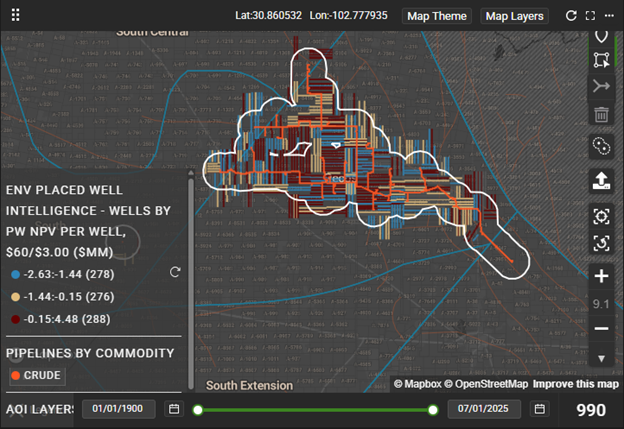Image resolution: width=624 pixels, height=429 pixels.
Task: Click the center-on-target locate icon
Action: pos(602,216)
